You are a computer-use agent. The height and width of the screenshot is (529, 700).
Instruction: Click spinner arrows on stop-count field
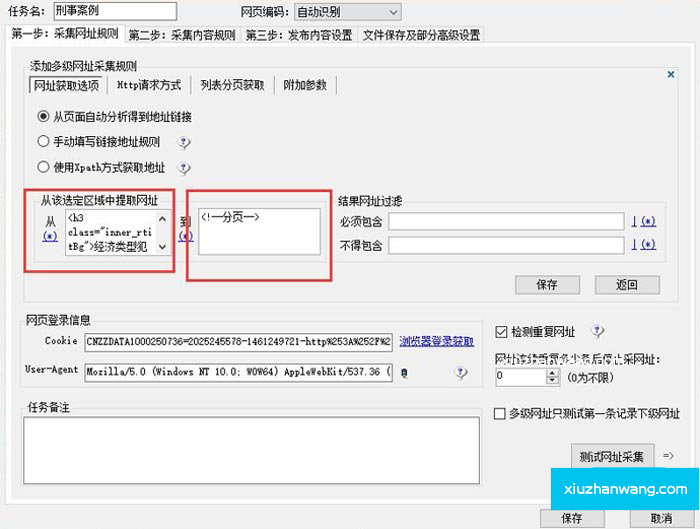tap(552, 377)
